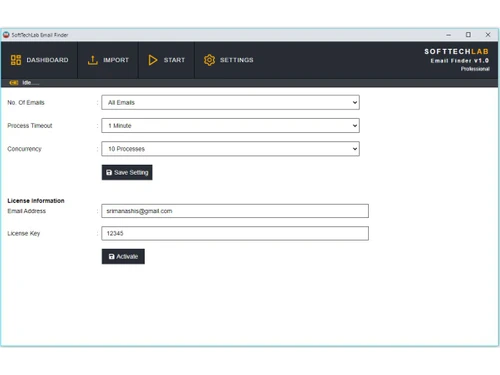Screen dimensions: 500x375
Task: Minimize the Email Finder window
Action: tap(449, 35)
